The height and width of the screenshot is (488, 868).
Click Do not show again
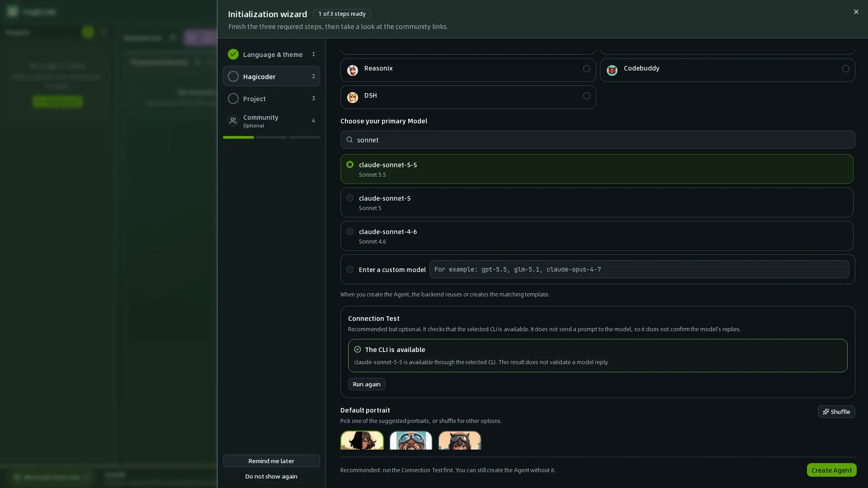(x=271, y=476)
